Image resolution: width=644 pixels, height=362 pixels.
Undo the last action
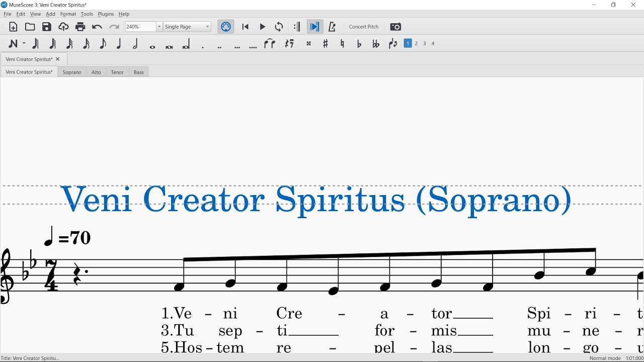[x=97, y=27]
